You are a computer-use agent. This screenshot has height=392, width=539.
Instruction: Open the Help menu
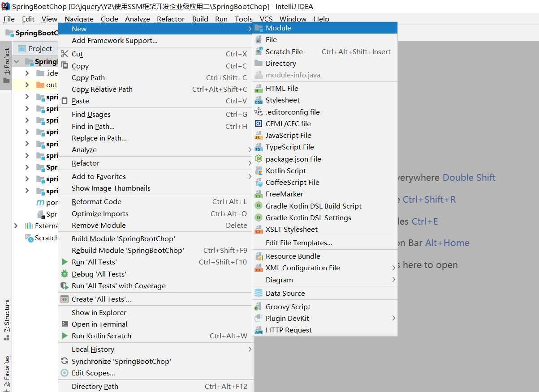pyautogui.click(x=321, y=19)
